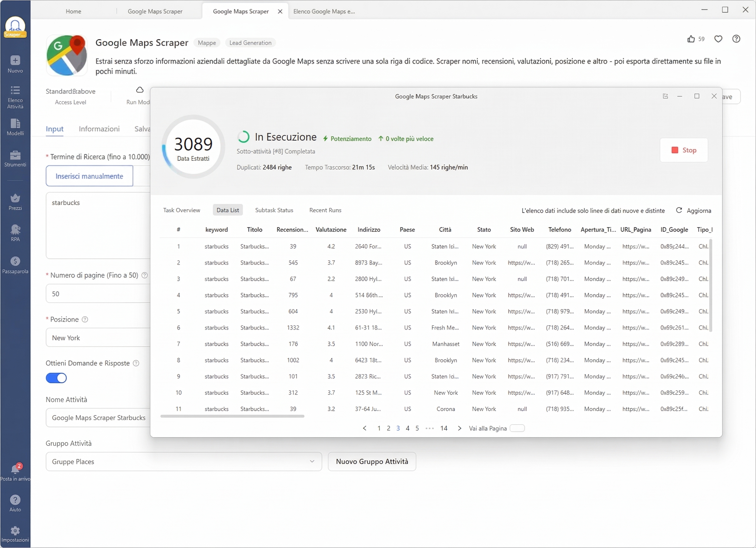Click the Mappe tag
Viewport: 756px width, 548px height.
click(x=207, y=43)
